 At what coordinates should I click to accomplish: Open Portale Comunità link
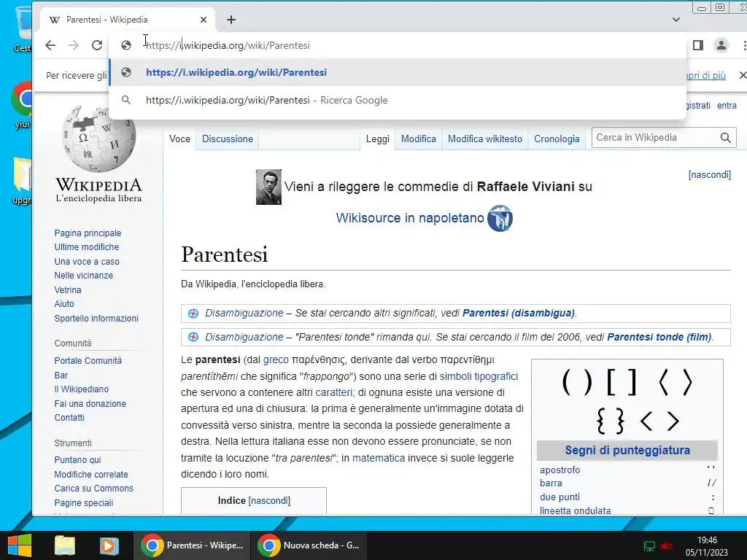pyautogui.click(x=88, y=360)
